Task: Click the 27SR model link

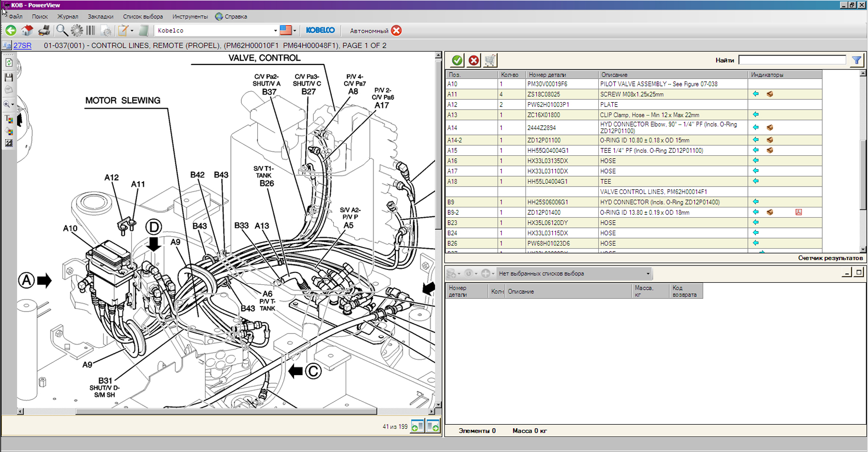Action: tap(22, 46)
